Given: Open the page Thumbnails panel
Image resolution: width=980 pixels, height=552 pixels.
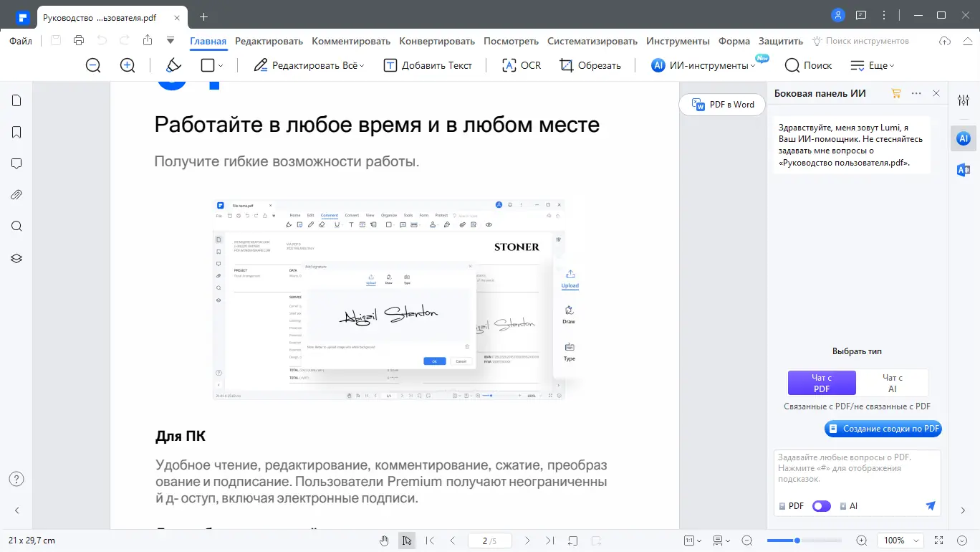Looking at the screenshot, I should click(x=16, y=100).
